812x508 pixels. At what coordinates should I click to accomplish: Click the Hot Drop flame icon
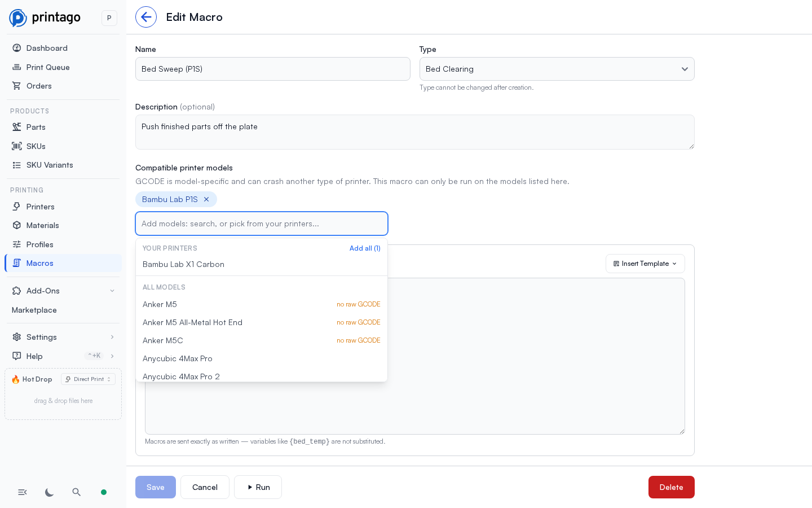(16, 379)
